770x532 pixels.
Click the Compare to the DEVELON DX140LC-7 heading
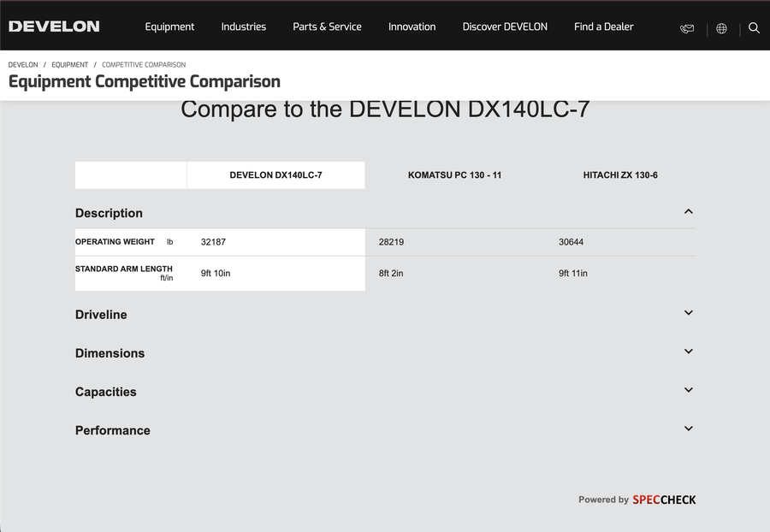pos(385,109)
